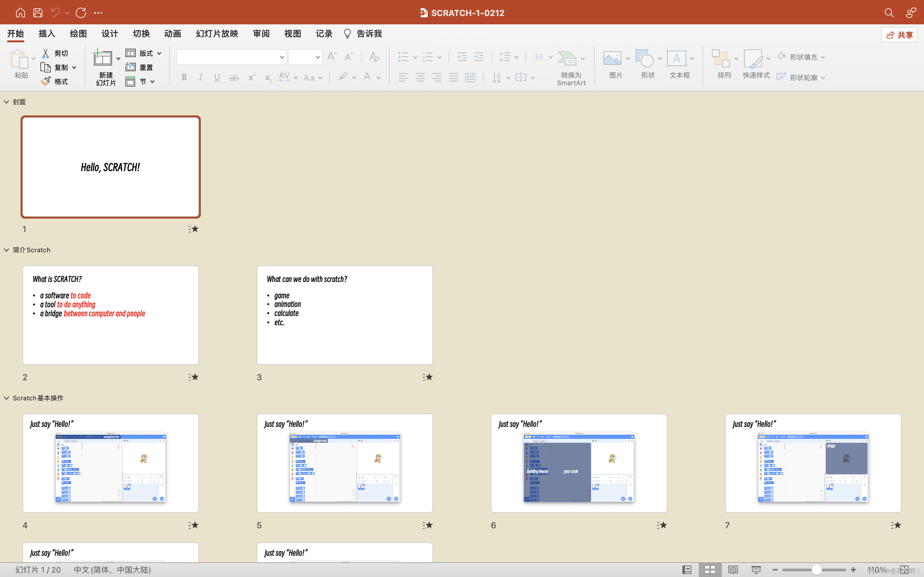924x577 pixels.
Task: Click the Format painter brush icon
Action: tap(46, 81)
